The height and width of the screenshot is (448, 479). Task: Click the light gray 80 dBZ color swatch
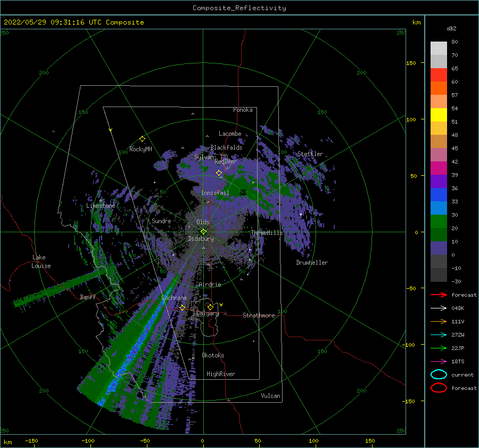pos(439,48)
